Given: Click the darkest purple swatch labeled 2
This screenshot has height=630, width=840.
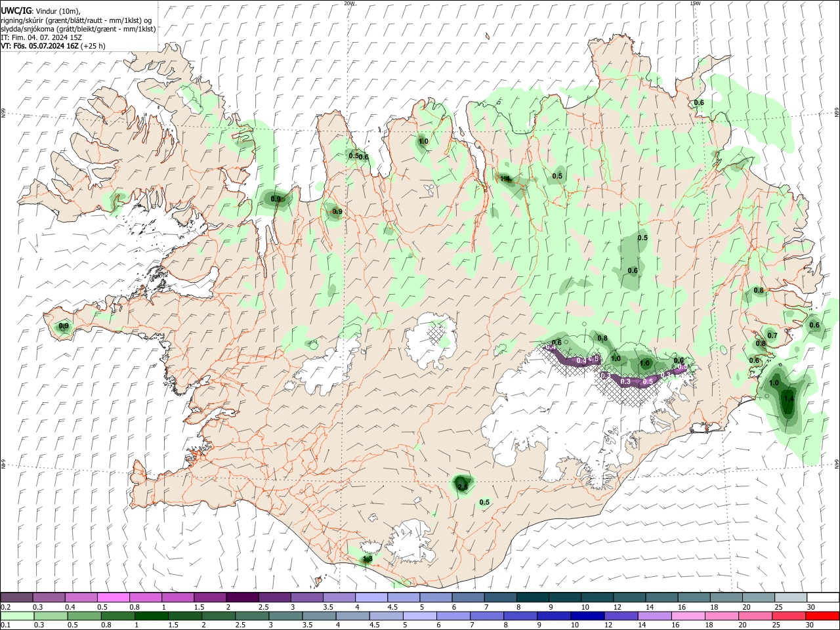Looking at the screenshot, I should pyautogui.click(x=241, y=598).
